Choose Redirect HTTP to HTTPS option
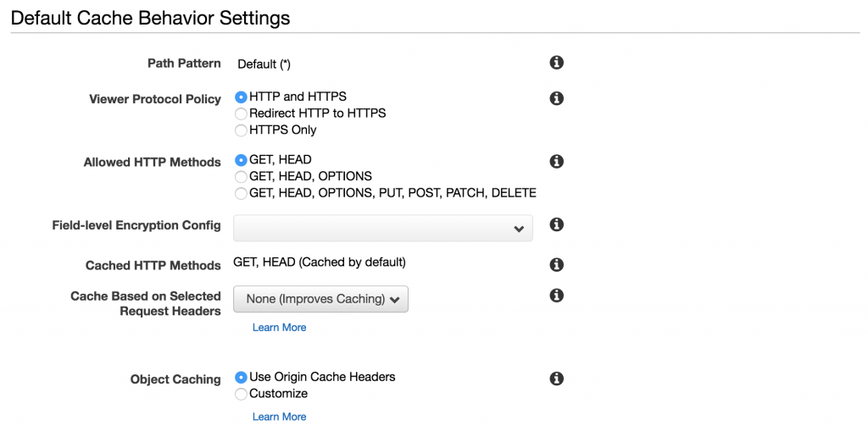Viewport: 868px width, 437px height. click(242, 113)
